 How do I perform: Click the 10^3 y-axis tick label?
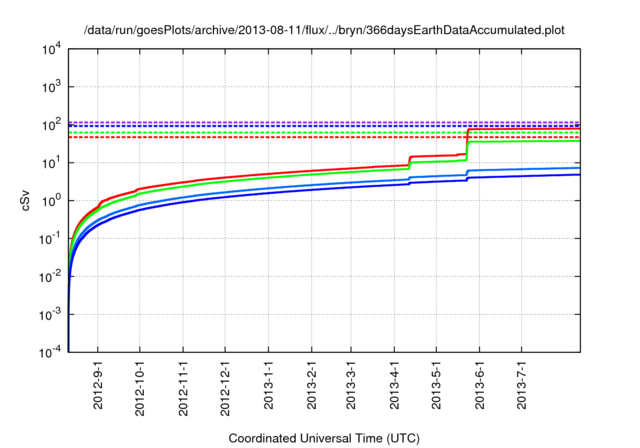tap(52, 87)
